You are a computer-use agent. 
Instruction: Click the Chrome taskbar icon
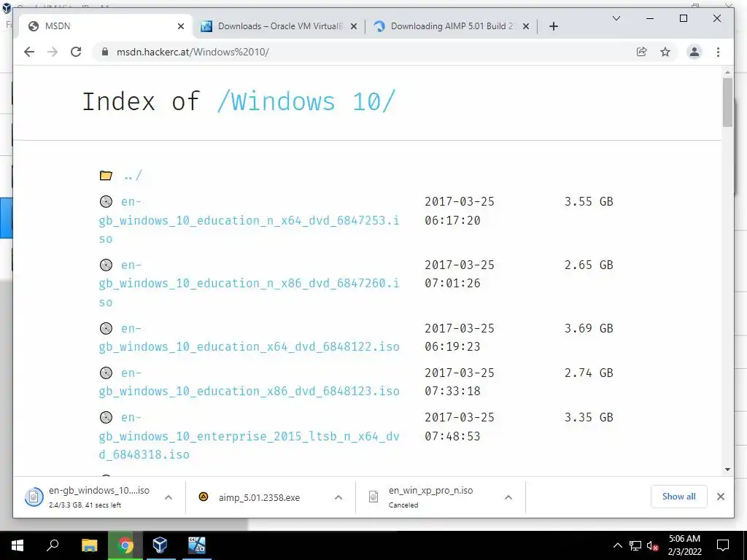click(125, 545)
